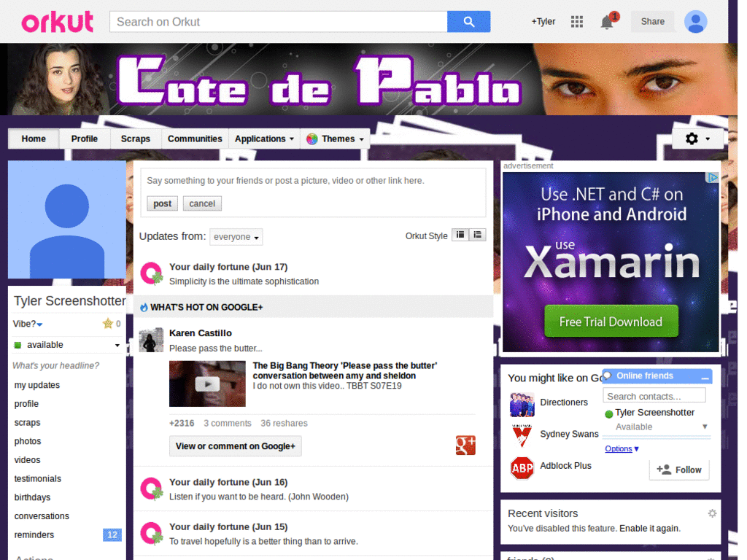Screen dimensions: 747x560
Task: Open the Updates from everyone dropdown
Action: tap(236, 237)
